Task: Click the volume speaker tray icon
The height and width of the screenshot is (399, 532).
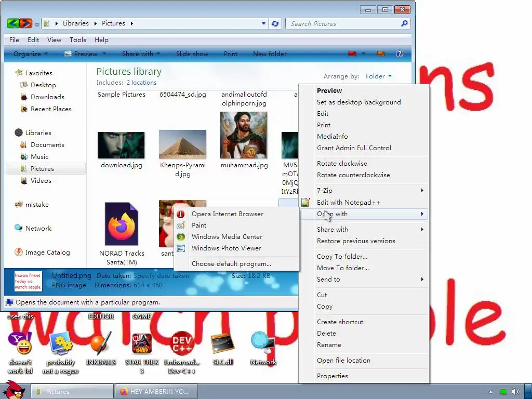Action: click(x=515, y=392)
